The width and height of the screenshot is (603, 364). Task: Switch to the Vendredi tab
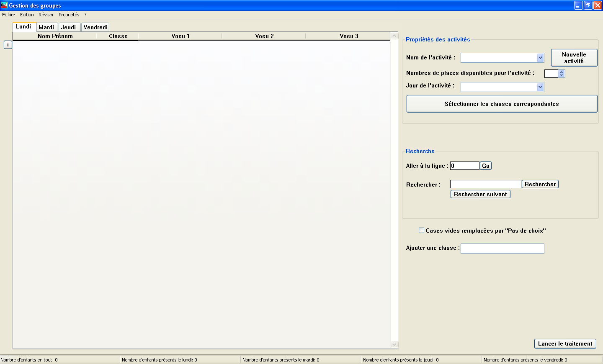95,27
